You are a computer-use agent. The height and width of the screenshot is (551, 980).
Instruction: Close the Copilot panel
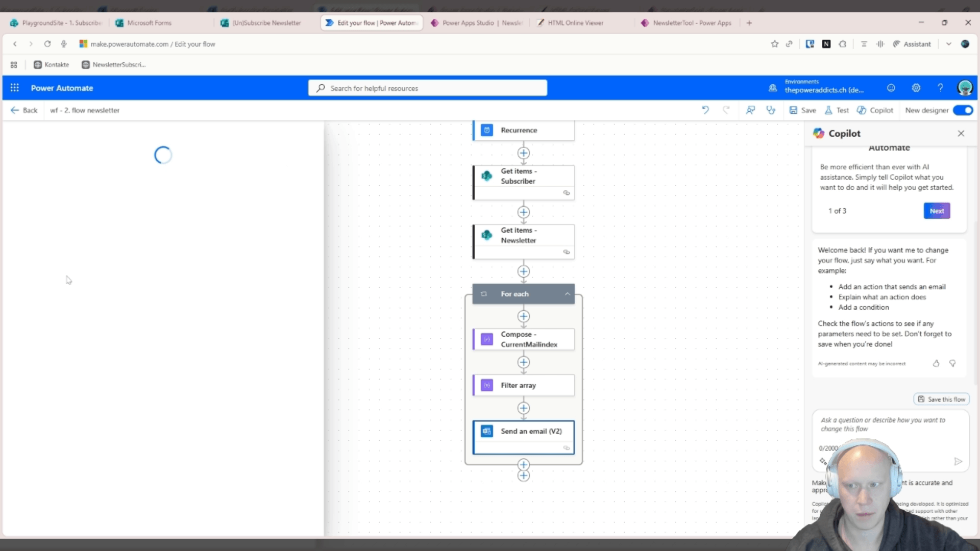961,133
